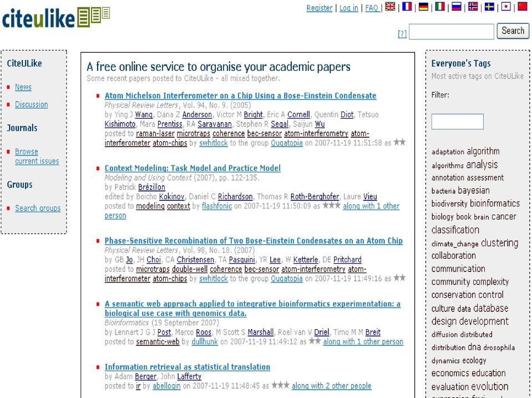Select the 'education' tag
This screenshot has height=398, width=532.
tap(488, 374)
